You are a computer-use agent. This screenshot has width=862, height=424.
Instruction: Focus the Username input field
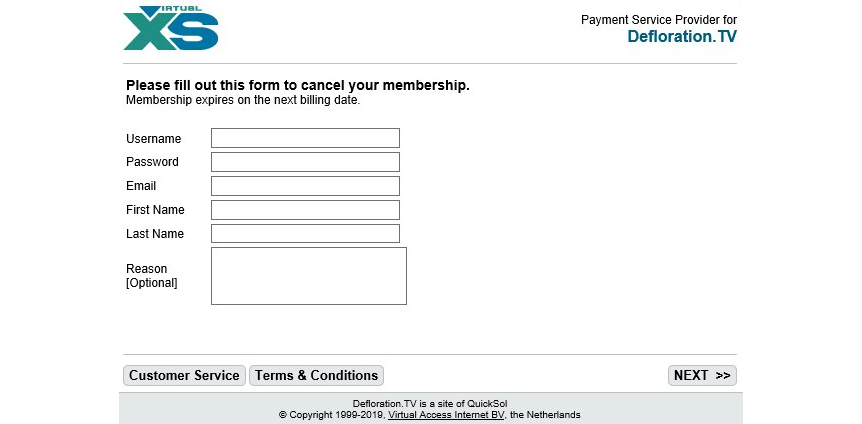(x=305, y=138)
